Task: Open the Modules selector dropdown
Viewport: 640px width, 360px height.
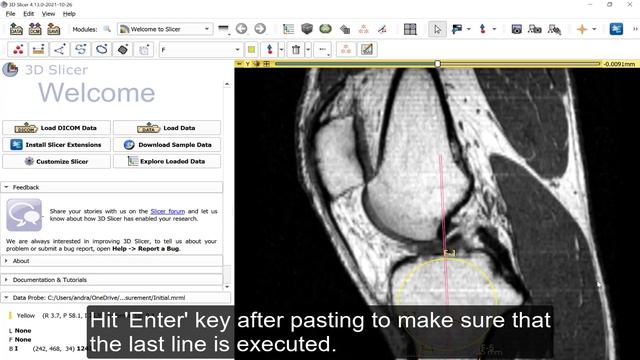Action: 165,29
